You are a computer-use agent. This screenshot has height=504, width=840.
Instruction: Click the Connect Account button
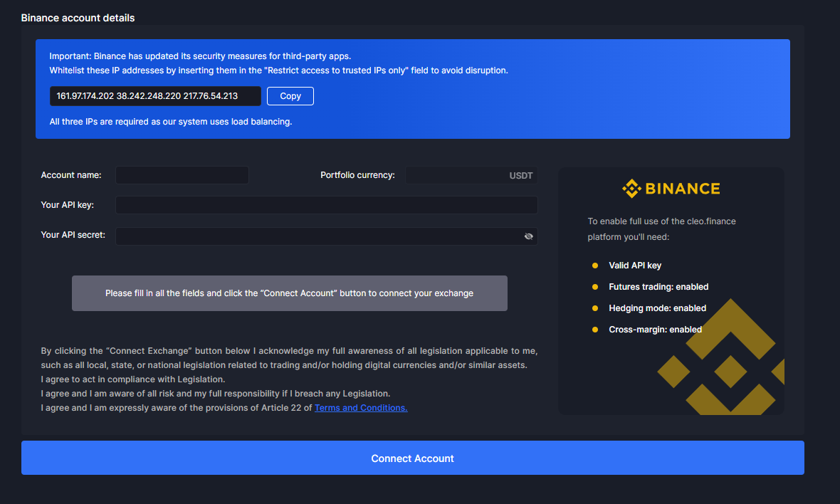pos(412,458)
